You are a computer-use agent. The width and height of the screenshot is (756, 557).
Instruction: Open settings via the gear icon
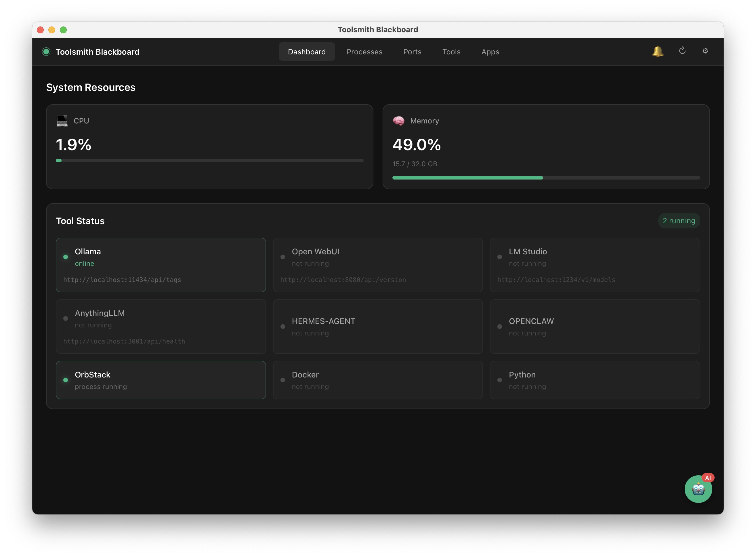[705, 51]
